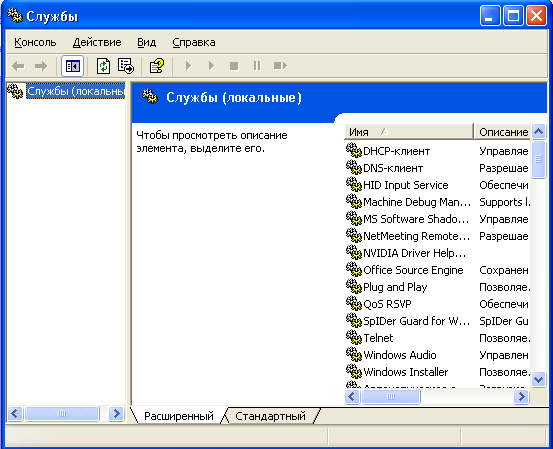
Task: Maximize the Службы window
Action: pyautogui.click(x=513, y=16)
